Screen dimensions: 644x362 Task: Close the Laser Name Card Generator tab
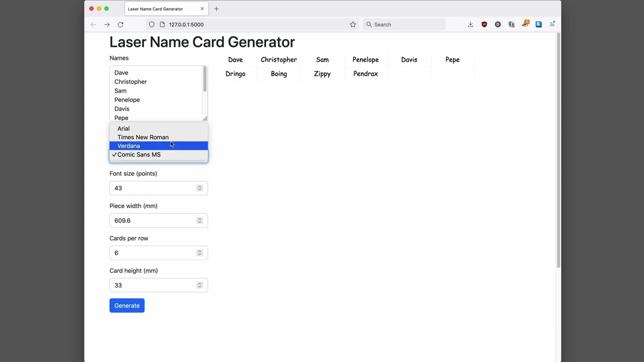tap(202, 9)
